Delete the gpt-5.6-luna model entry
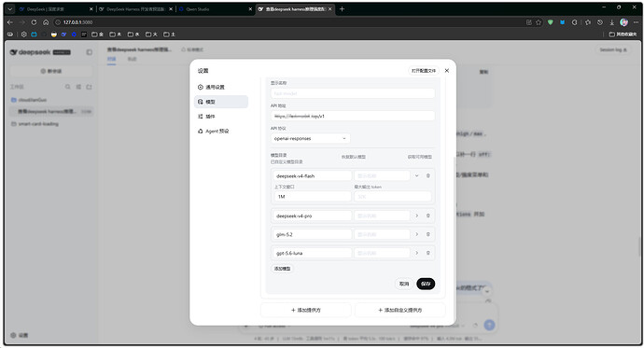The width and height of the screenshot is (644, 348). click(x=428, y=253)
